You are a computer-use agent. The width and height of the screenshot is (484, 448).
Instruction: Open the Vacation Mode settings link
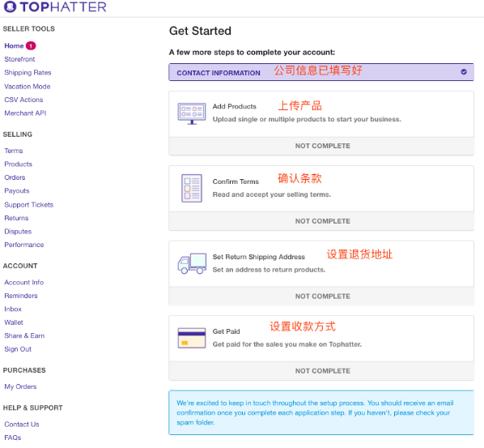pyautogui.click(x=28, y=87)
